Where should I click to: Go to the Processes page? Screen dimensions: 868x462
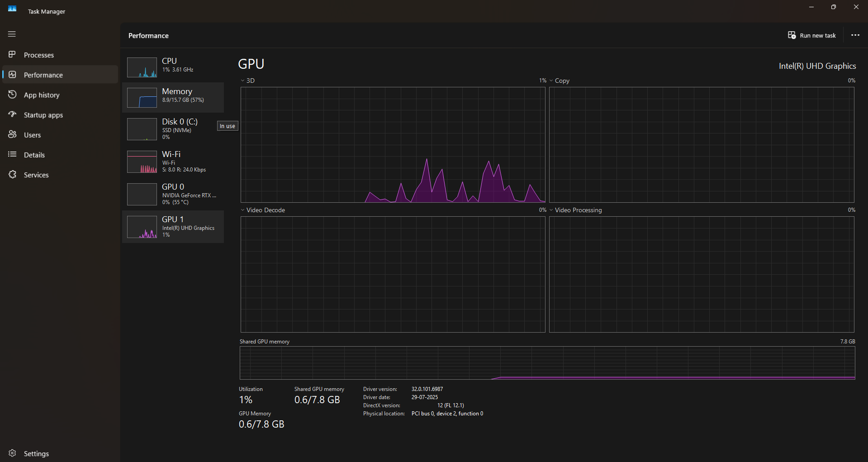(60, 55)
